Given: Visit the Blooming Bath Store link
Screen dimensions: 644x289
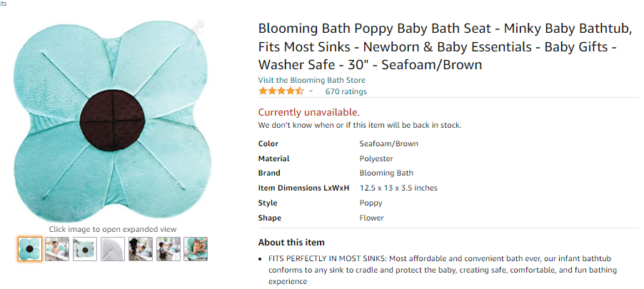Looking at the screenshot, I should click(311, 80).
